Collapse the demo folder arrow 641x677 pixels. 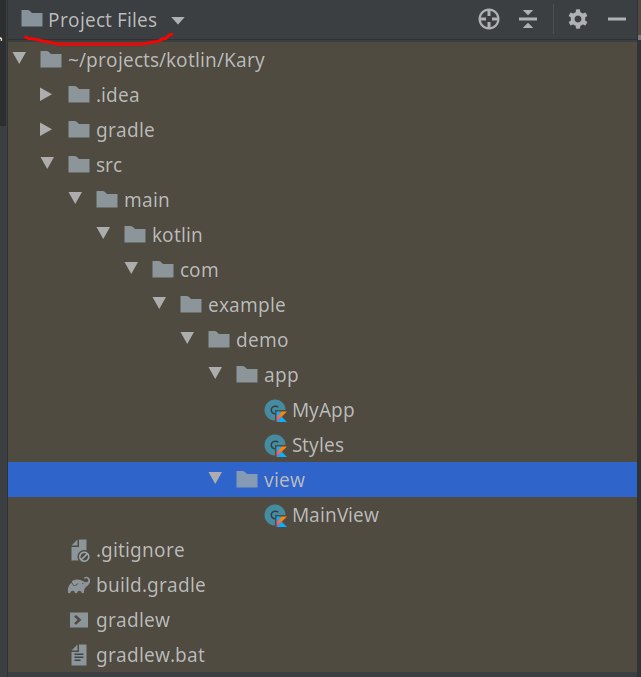(187, 338)
